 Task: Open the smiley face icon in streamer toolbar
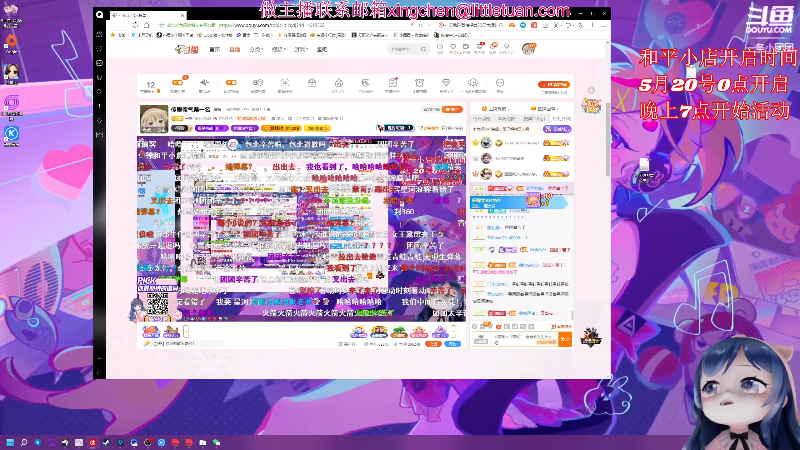[500, 83]
